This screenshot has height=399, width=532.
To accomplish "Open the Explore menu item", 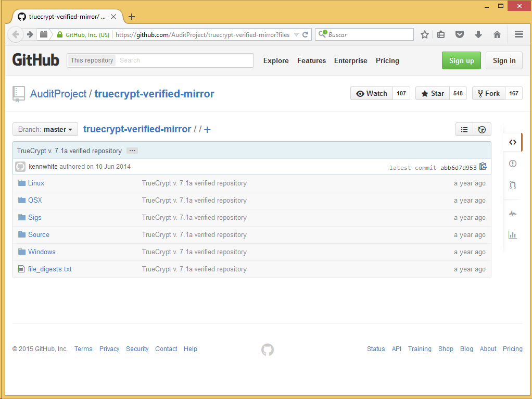I will click(x=276, y=60).
